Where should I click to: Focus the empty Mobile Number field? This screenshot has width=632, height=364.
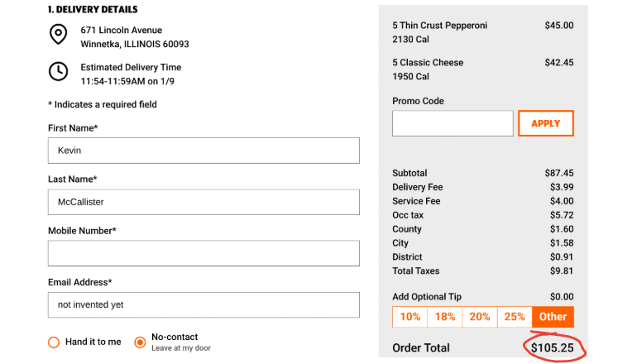pyautogui.click(x=203, y=253)
